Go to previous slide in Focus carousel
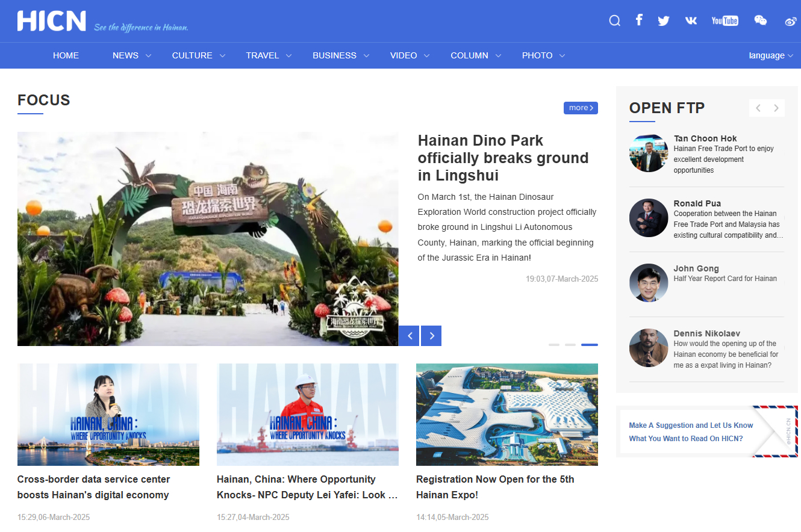Screen dimensions: 801x532 click(x=409, y=336)
